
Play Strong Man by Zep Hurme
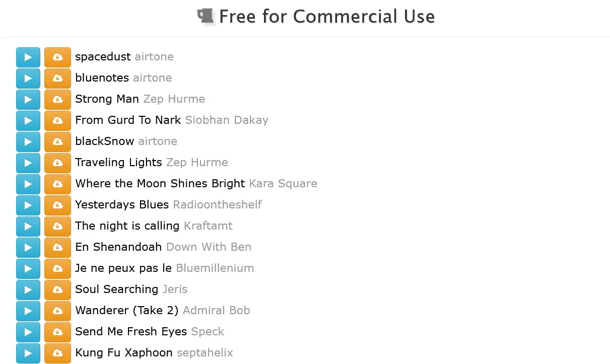pos(28,100)
